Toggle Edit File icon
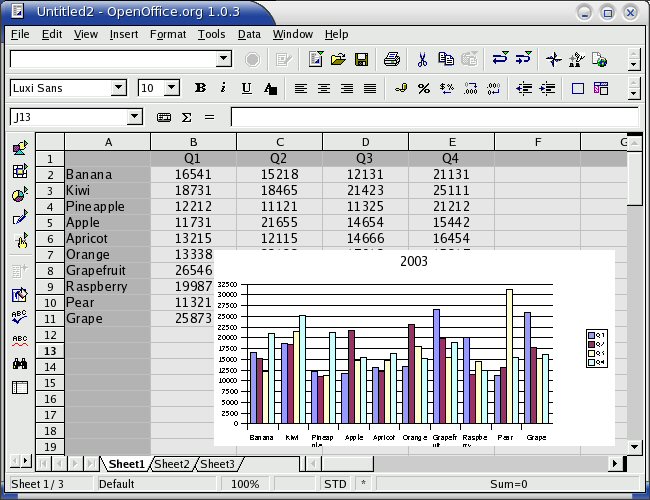This screenshot has width=650, height=500. point(284,59)
